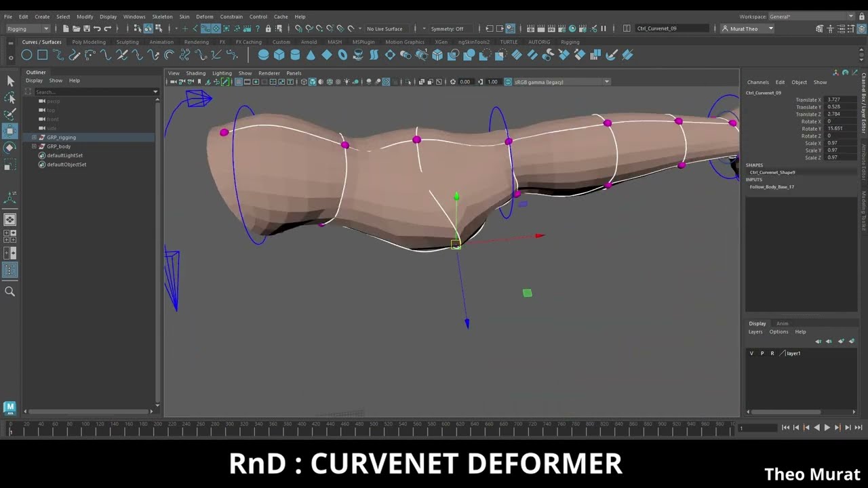The image size is (868, 488).
Task: Switch to four-view panel layout
Action: (10, 237)
